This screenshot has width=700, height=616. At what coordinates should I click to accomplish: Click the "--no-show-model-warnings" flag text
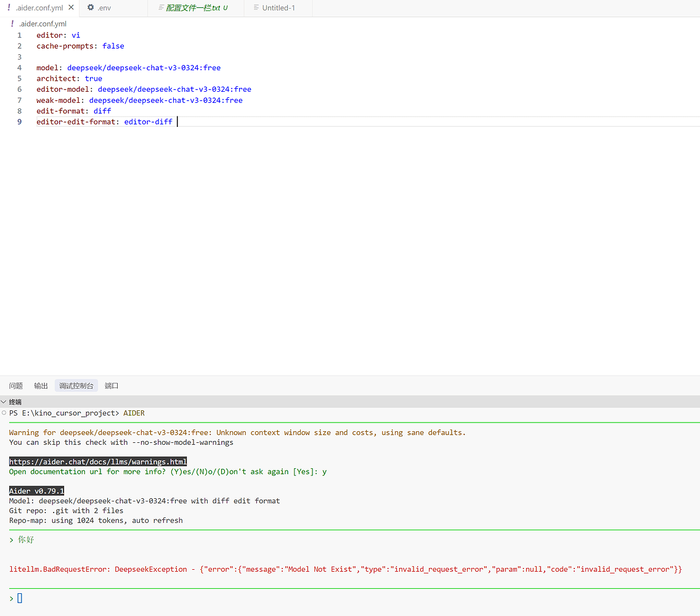click(x=182, y=442)
